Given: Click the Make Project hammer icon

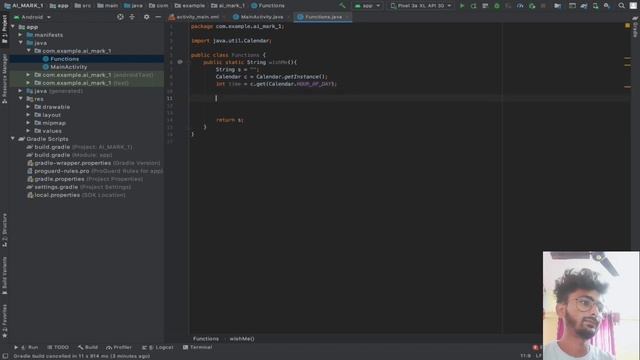Looking at the screenshot, I should pos(342,6).
